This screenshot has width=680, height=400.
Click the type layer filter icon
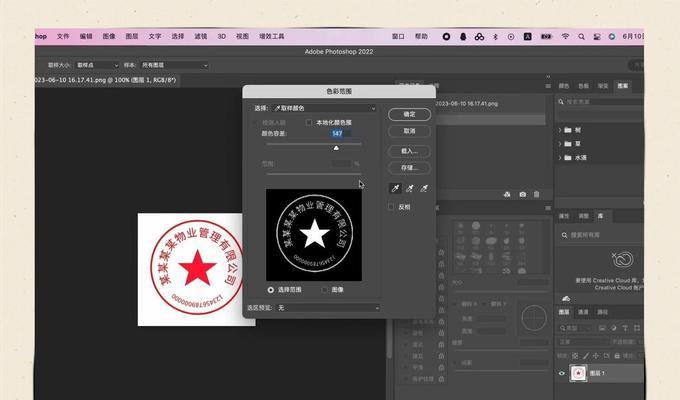[x=625, y=328]
